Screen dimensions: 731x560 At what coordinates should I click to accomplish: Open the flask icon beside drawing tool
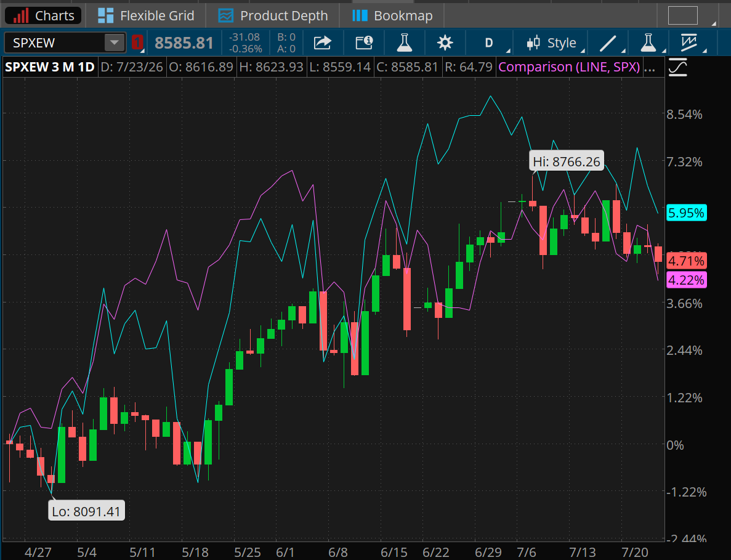(648, 43)
